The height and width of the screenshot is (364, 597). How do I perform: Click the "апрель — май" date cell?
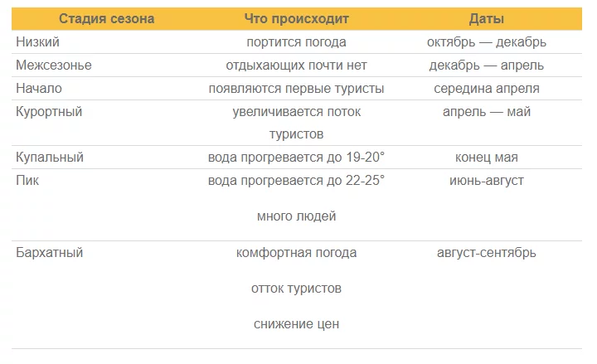pos(486,111)
